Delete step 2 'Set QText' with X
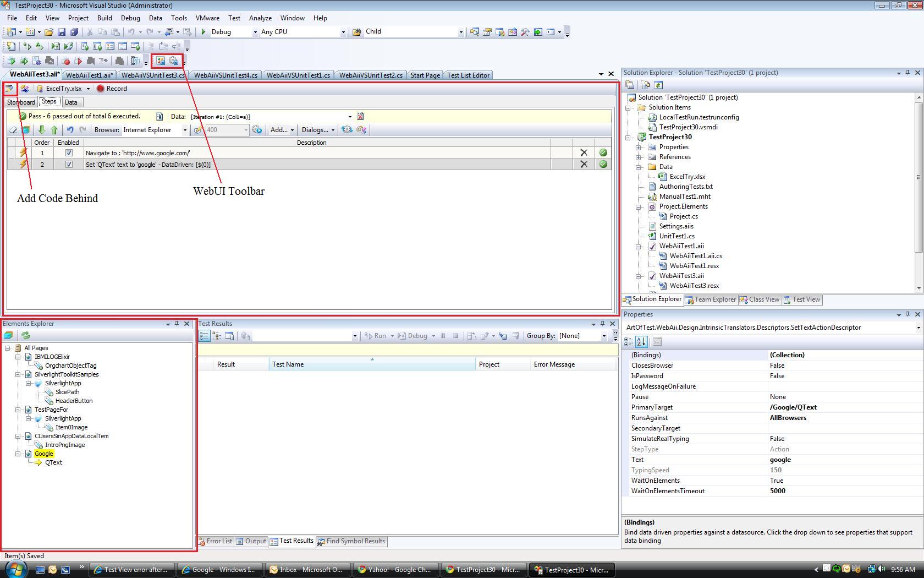The width and height of the screenshot is (924, 578). click(x=584, y=164)
